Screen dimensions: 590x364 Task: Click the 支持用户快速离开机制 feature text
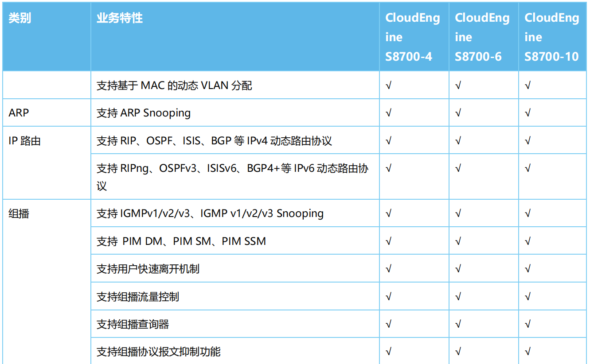[x=148, y=269]
